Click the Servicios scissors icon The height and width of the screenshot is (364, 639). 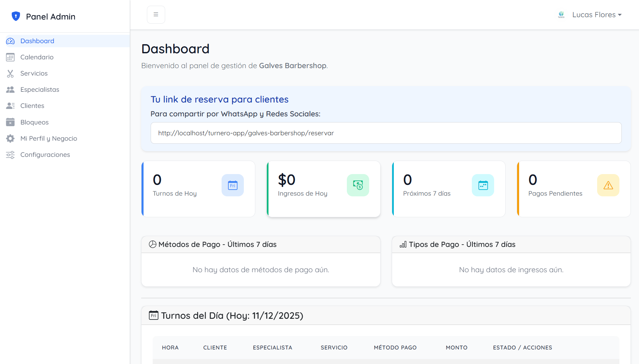[10, 74]
